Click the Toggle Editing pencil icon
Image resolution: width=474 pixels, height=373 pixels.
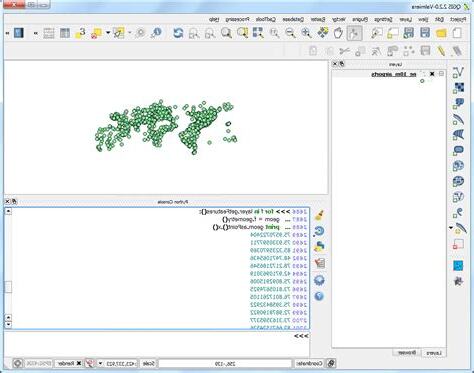tap(441, 51)
